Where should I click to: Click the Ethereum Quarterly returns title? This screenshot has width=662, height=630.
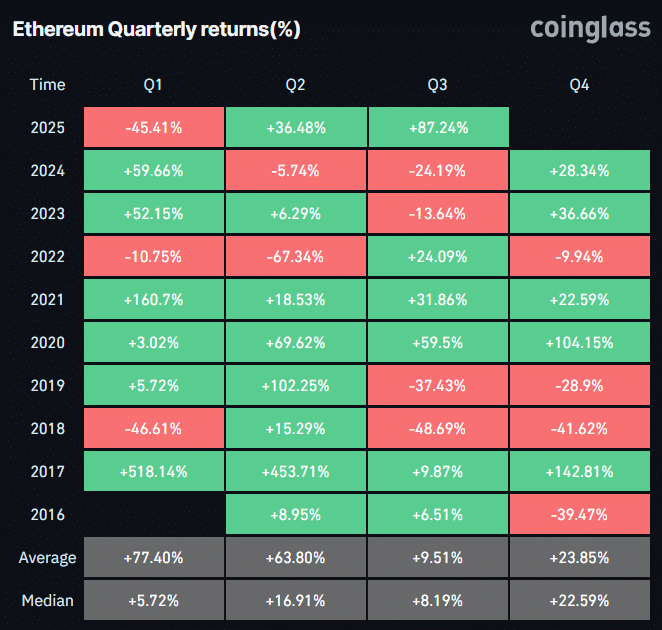point(156,30)
